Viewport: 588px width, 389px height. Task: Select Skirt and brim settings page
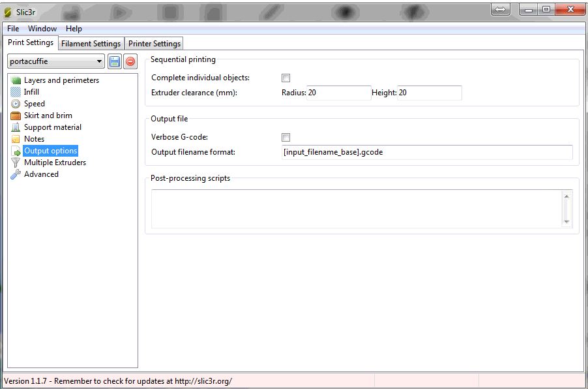pyautogui.click(x=48, y=116)
